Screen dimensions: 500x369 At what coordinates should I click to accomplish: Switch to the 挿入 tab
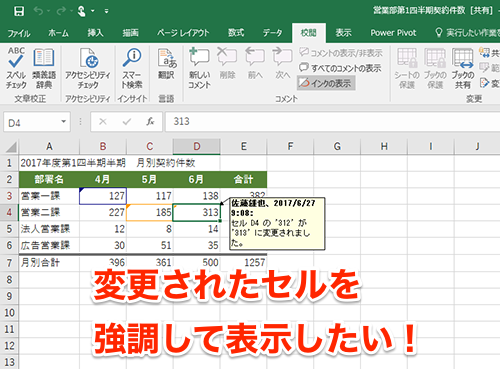95,33
